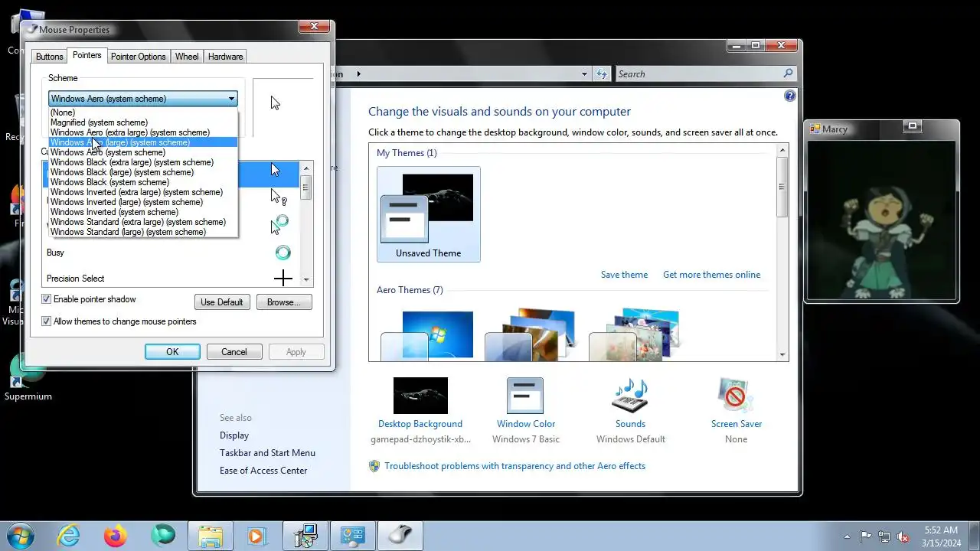This screenshot has width=980, height=551.
Task: Open Action Center flag tray icon
Action: pyautogui.click(x=865, y=536)
